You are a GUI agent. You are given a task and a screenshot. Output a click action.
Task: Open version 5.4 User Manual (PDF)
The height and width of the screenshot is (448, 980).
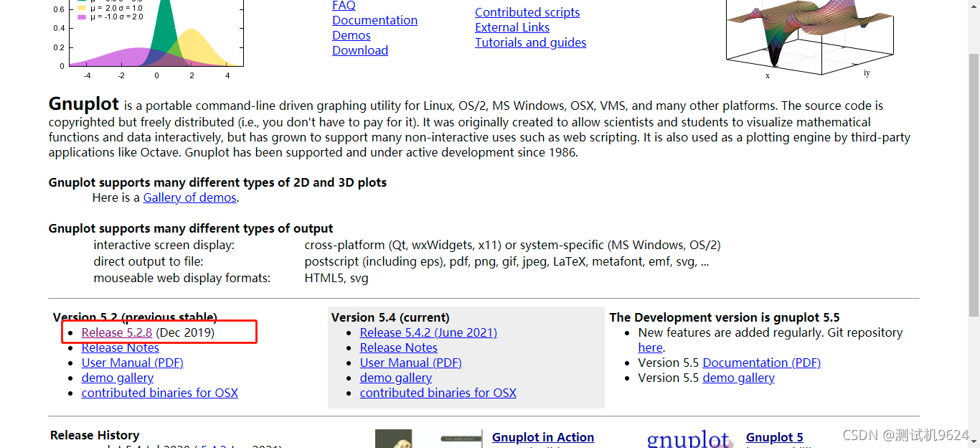[411, 363]
